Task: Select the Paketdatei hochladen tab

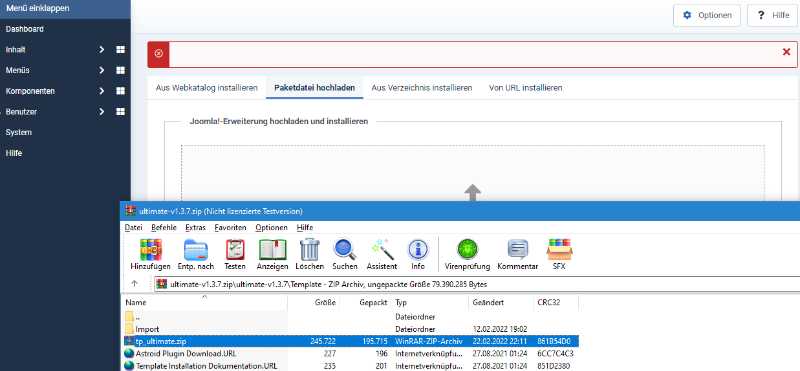Action: [314, 88]
